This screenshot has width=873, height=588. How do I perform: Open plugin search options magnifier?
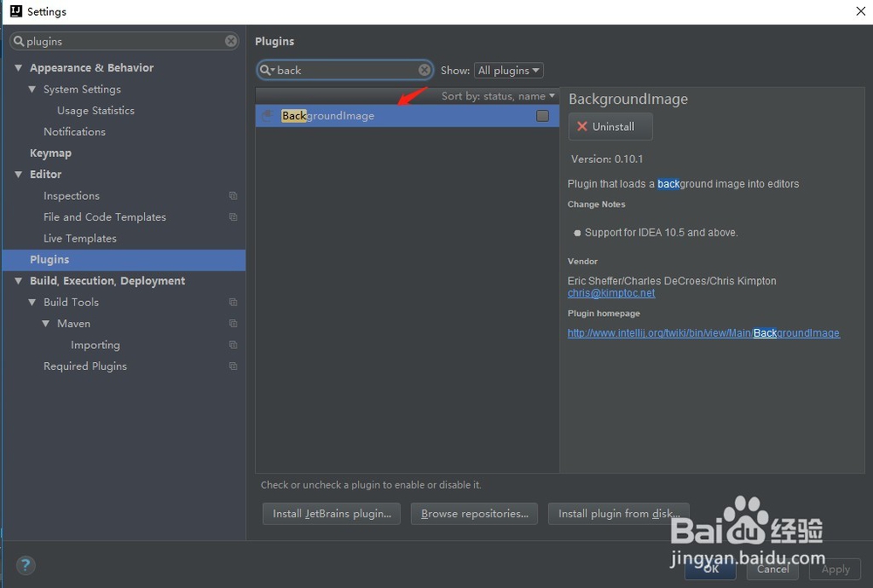(x=267, y=70)
